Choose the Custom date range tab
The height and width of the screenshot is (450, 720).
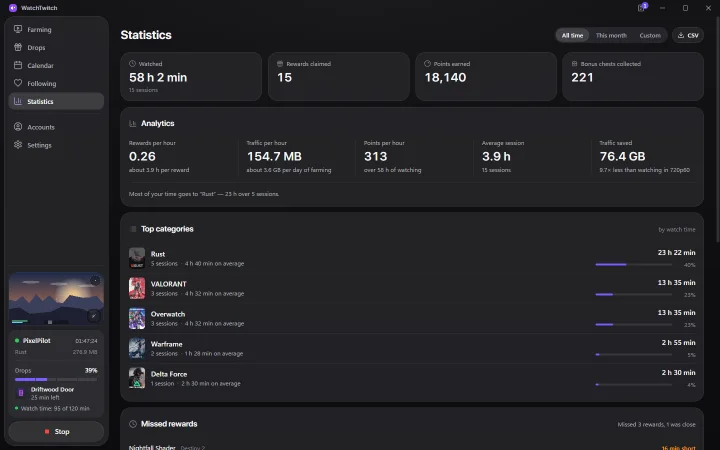[650, 35]
